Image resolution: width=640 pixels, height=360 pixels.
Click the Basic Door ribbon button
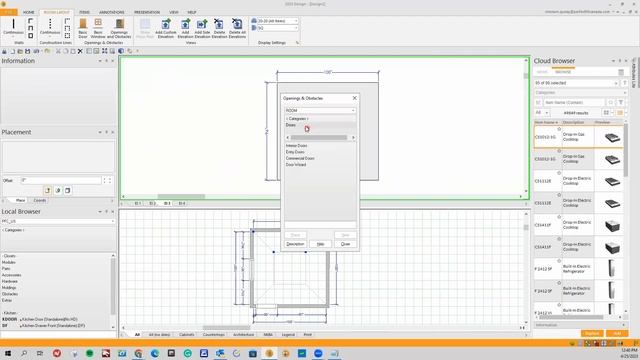coord(83,28)
